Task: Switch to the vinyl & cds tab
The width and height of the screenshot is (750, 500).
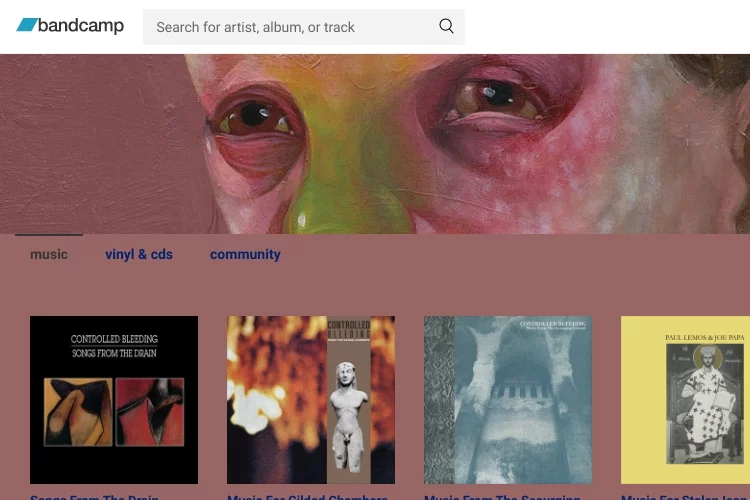Action: (x=139, y=254)
